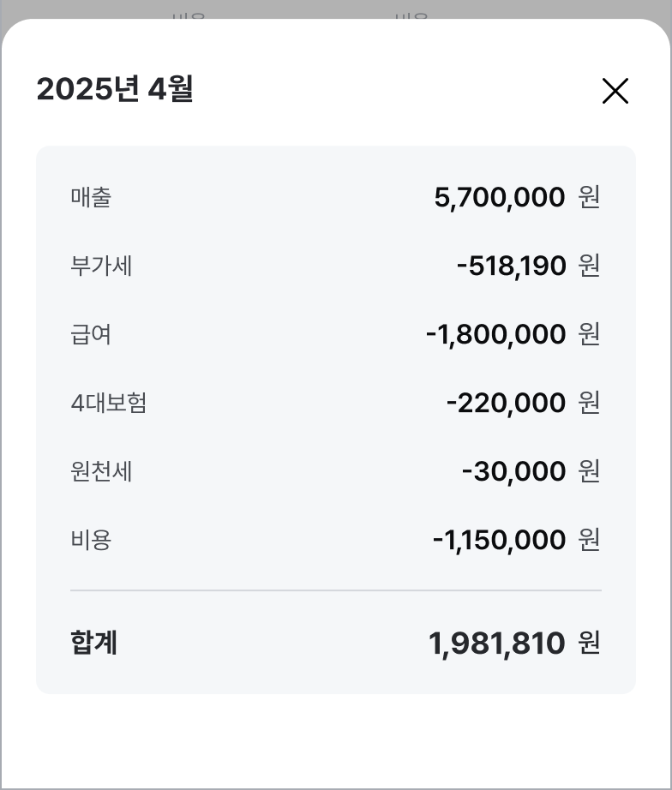The height and width of the screenshot is (790, 672).
Task: Tap the -1,800,000 급여 amount
Action: [495, 334]
